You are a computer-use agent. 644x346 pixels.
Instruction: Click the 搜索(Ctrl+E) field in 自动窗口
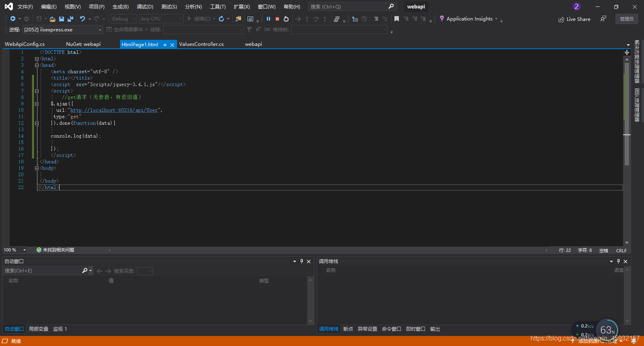pos(42,271)
